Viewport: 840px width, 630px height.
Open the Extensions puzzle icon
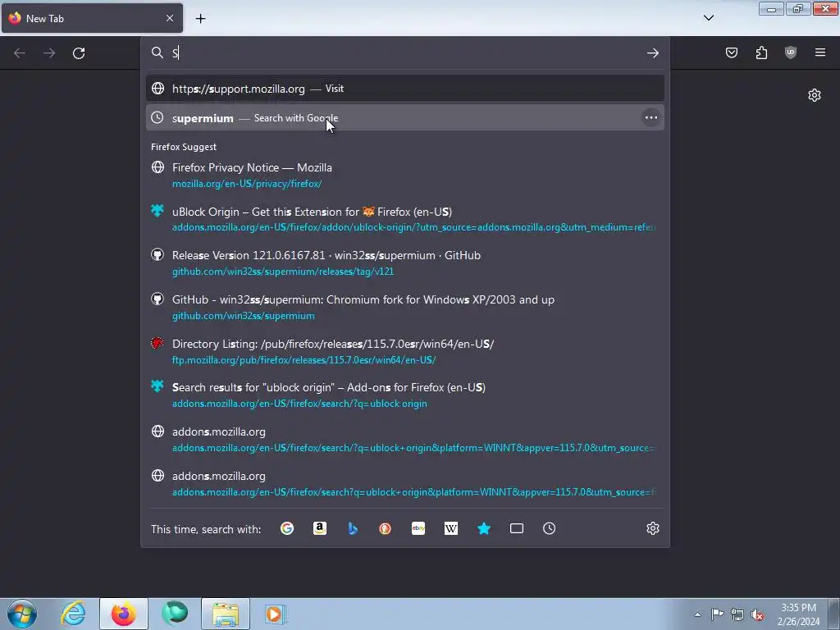tap(761, 52)
